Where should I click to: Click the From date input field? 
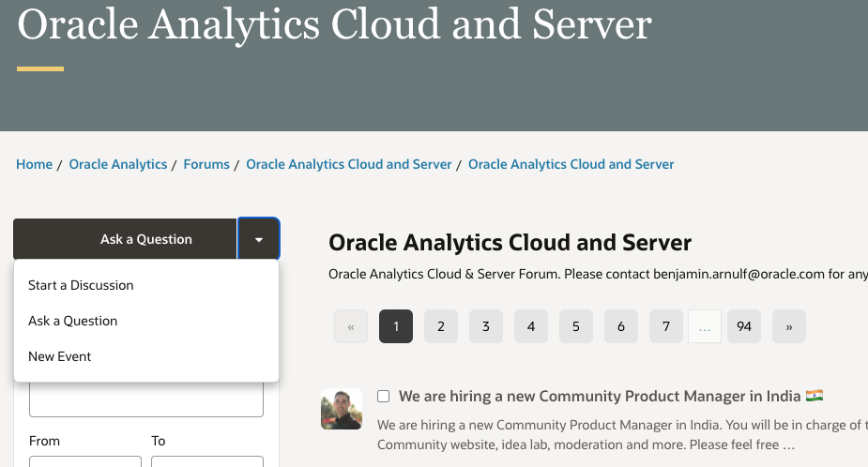pos(85,461)
